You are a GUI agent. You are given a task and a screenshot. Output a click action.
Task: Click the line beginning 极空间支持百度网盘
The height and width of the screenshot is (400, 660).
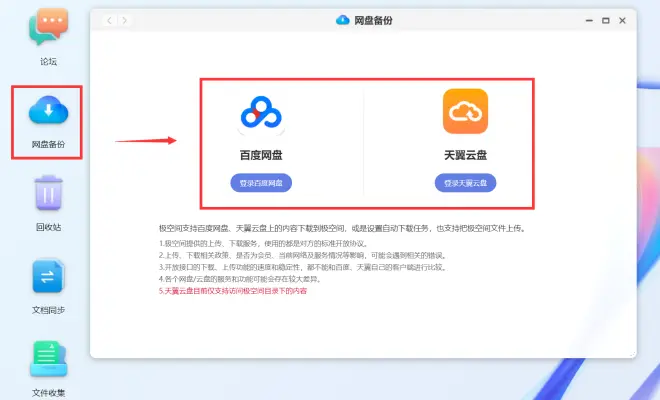343,228
